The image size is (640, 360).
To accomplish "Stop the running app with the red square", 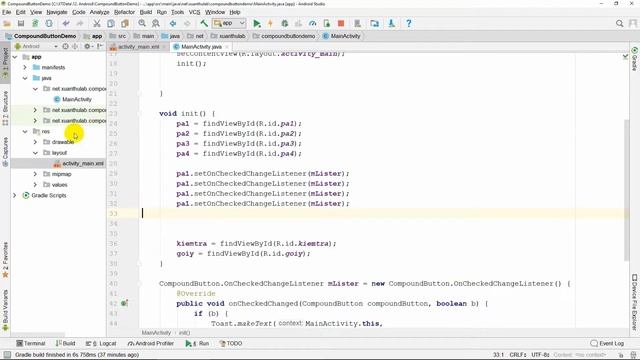I will point(341,23).
